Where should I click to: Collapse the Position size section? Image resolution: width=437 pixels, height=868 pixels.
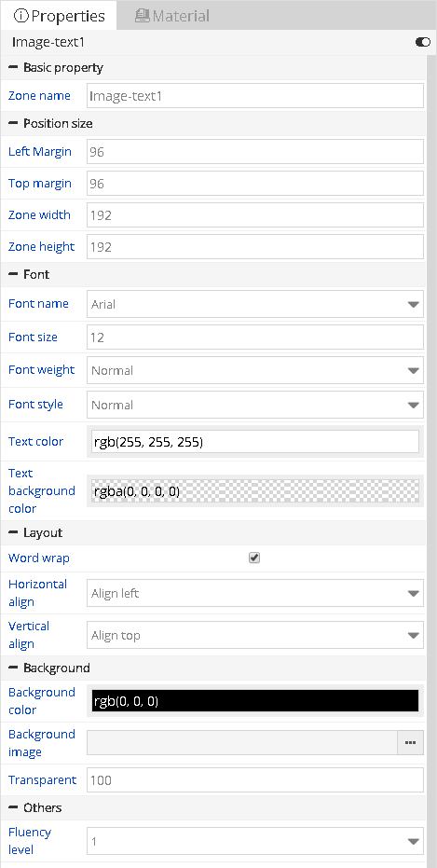click(13, 123)
